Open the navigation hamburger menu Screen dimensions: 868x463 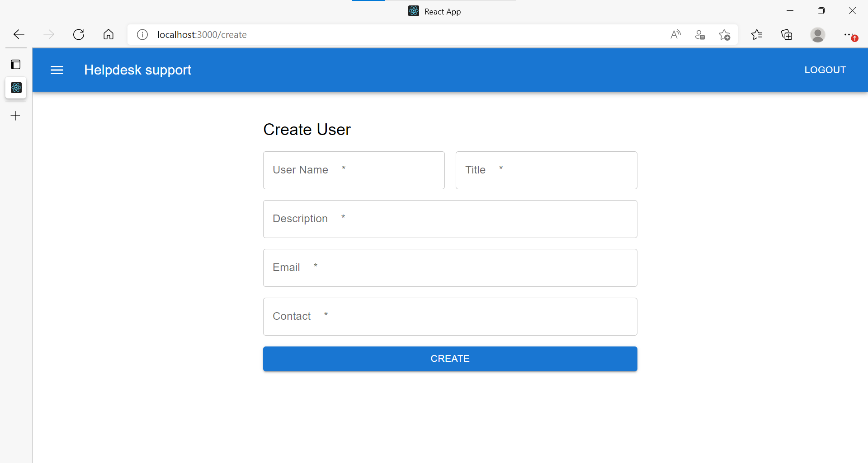[x=57, y=70]
